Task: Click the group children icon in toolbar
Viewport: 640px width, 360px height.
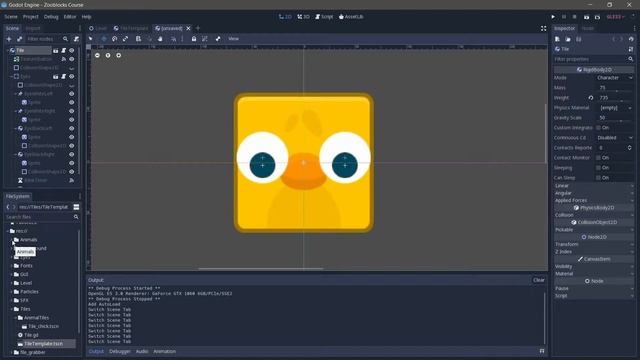Action: point(205,39)
